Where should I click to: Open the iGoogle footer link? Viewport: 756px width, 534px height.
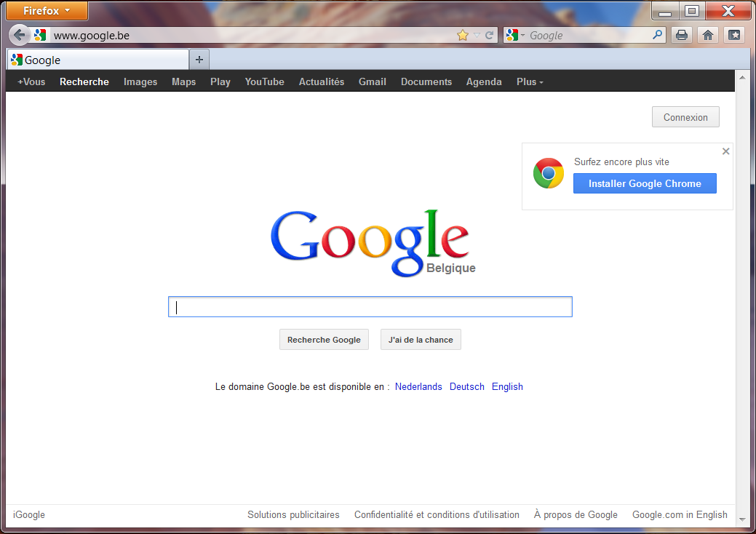pos(29,514)
